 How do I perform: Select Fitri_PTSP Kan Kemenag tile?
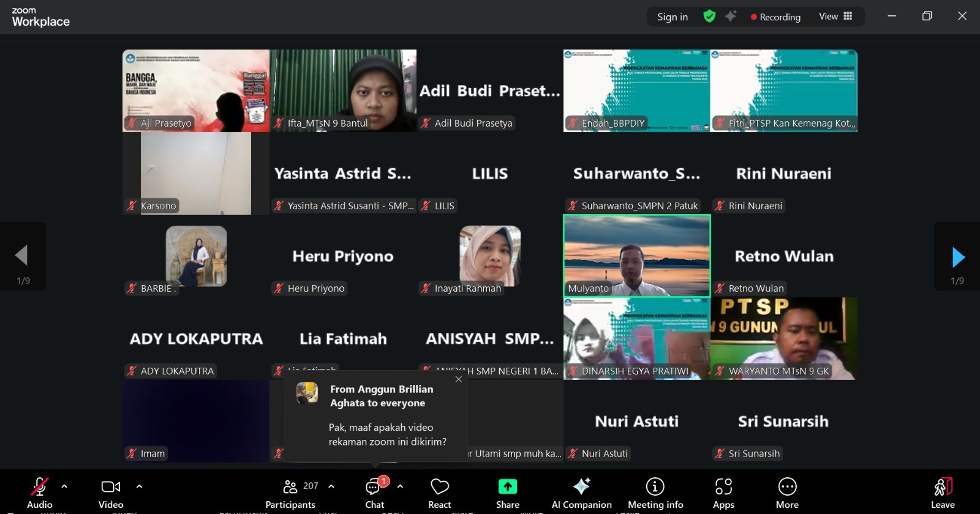pos(784,91)
